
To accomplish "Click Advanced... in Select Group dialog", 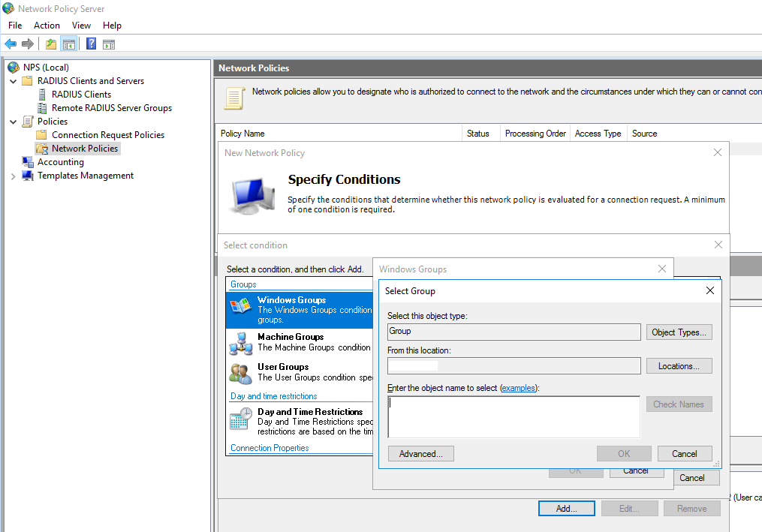I will 421,454.
